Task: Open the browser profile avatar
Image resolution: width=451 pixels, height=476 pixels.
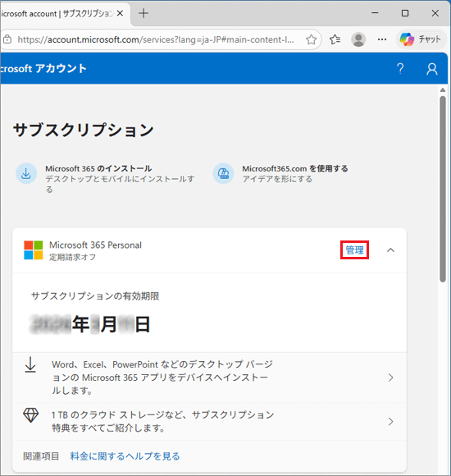Action: point(358,39)
